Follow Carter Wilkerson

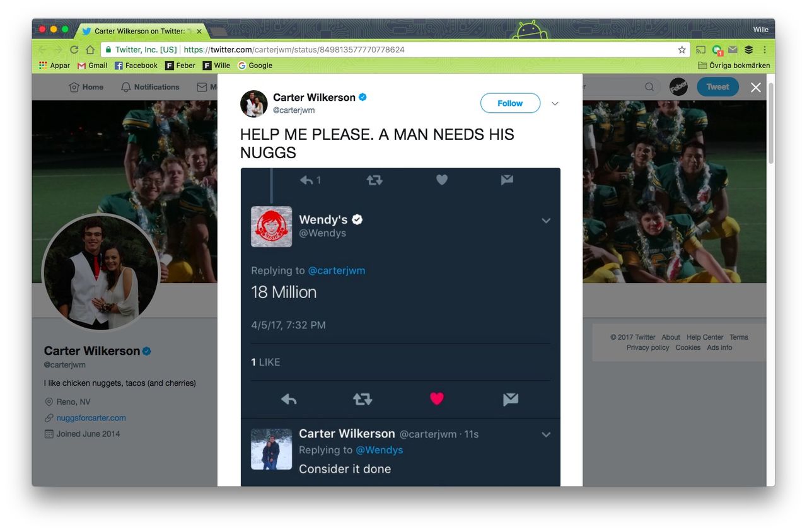510,103
